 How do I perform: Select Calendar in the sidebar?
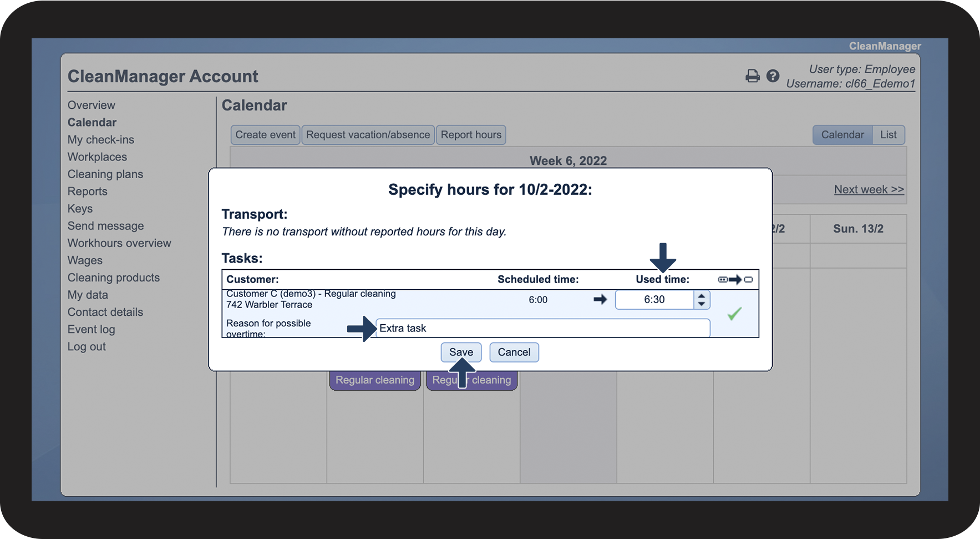tap(92, 122)
